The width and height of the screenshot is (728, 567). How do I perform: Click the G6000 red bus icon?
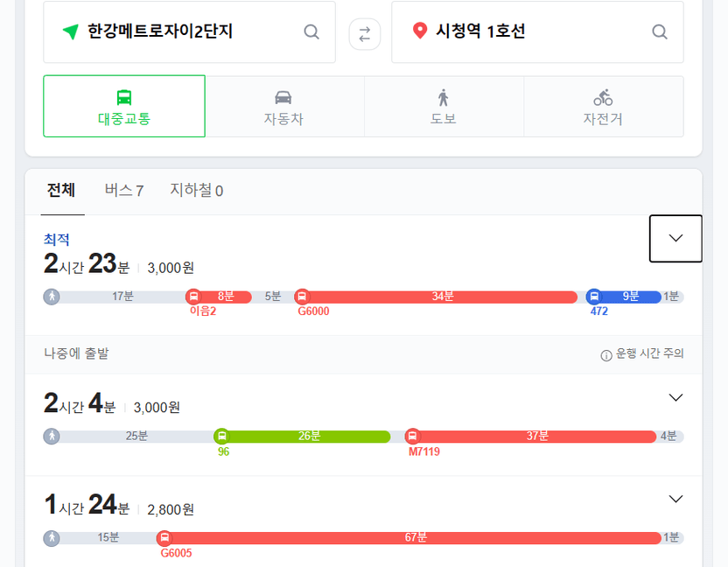(x=302, y=297)
